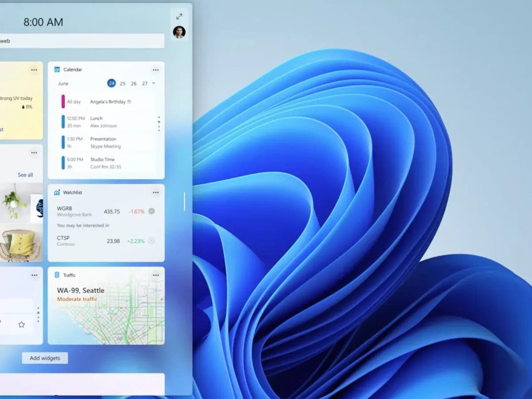Click page indicator dots beside the star widget
This screenshot has height=399, width=532.
coord(38,315)
